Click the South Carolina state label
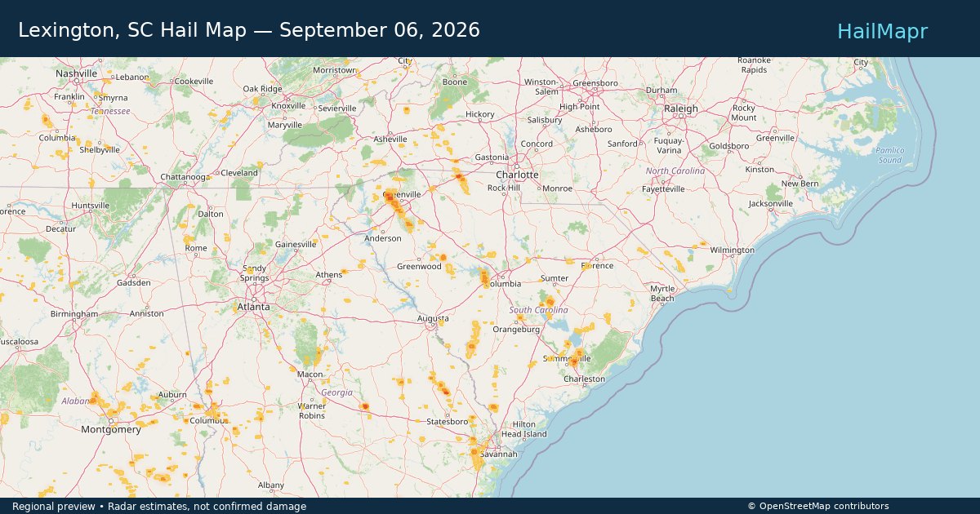Screen dimensions: 980x514 (538, 311)
